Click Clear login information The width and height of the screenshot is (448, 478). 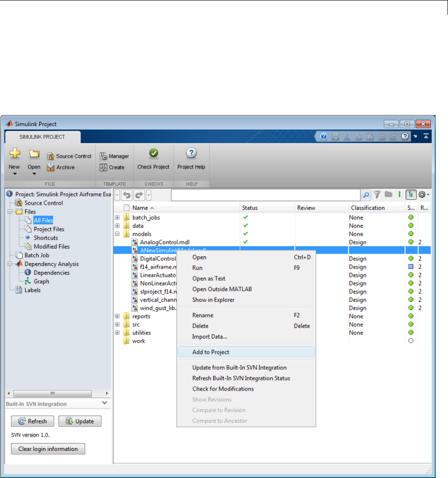(48, 449)
